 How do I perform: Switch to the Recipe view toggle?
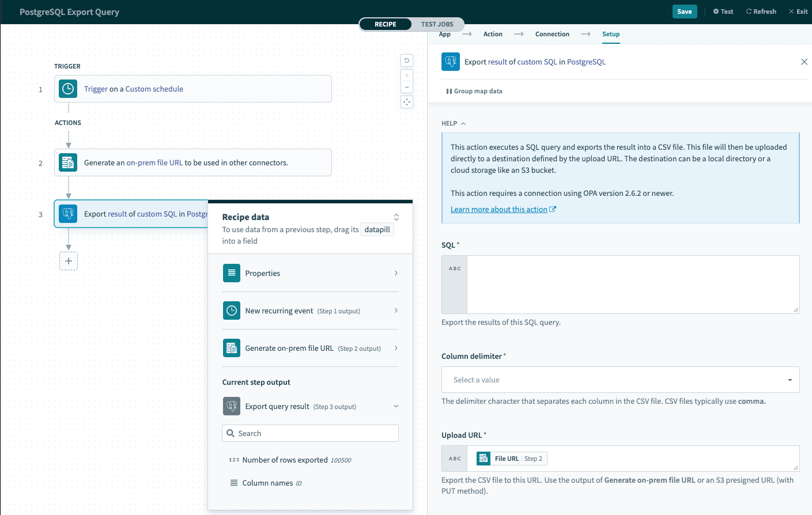(386, 24)
